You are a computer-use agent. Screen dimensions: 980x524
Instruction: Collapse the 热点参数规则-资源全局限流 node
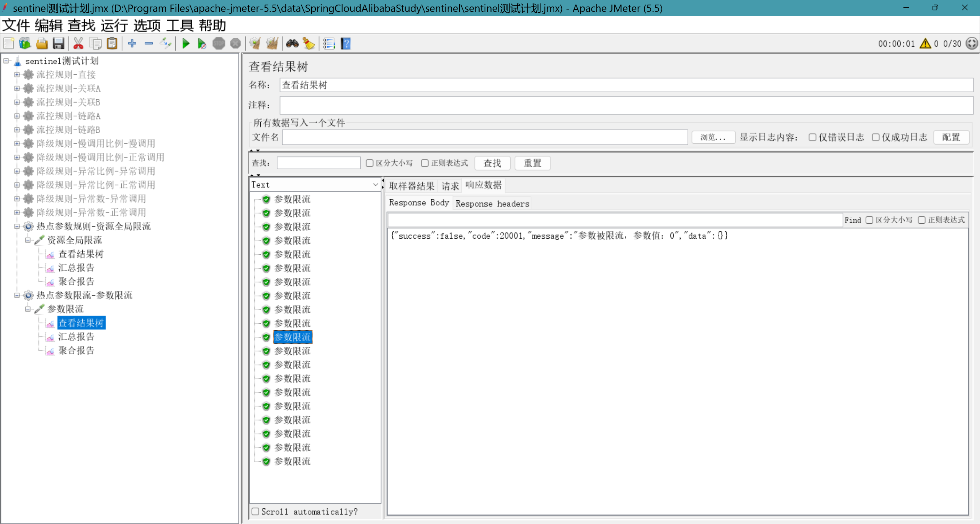point(17,226)
